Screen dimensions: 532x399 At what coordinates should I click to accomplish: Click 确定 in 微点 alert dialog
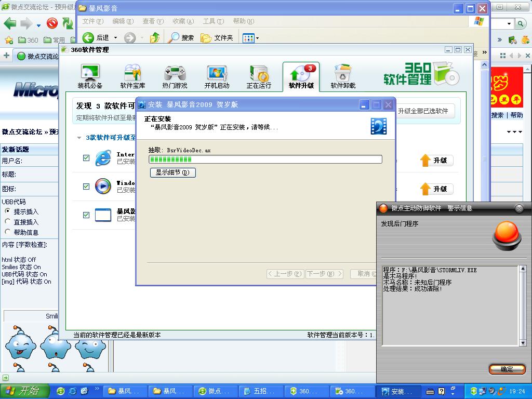[x=507, y=369]
